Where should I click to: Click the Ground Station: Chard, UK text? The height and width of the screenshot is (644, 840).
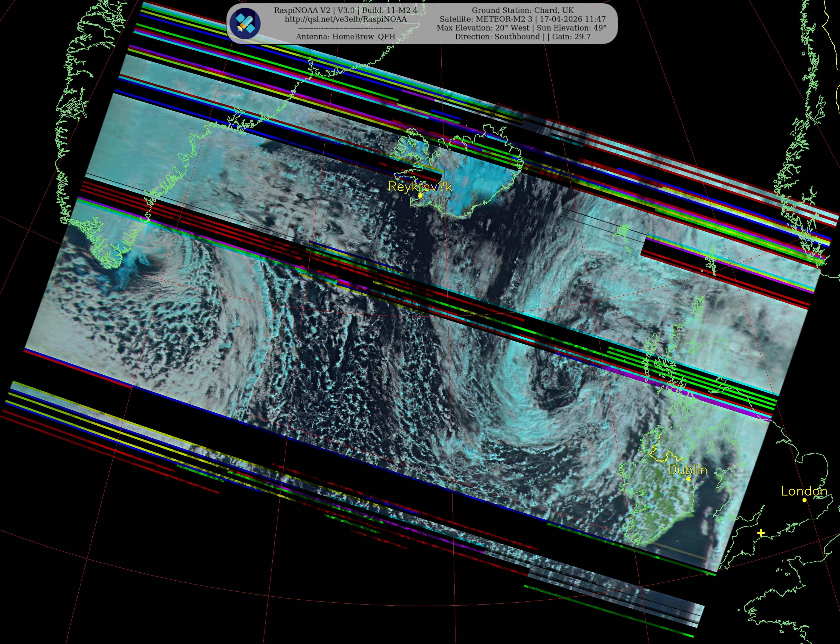(523, 10)
